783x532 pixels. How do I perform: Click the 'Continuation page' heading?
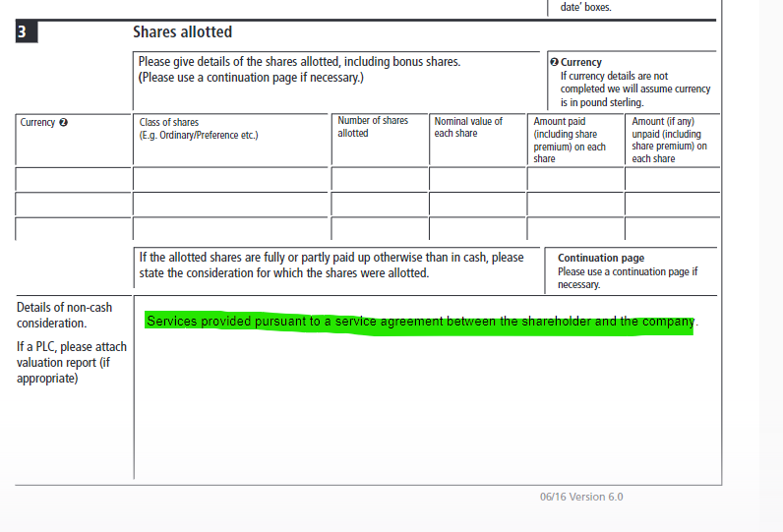click(601, 259)
